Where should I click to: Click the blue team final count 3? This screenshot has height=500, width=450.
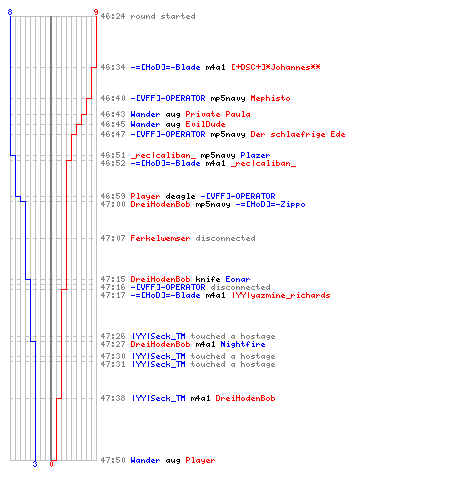coord(35,464)
